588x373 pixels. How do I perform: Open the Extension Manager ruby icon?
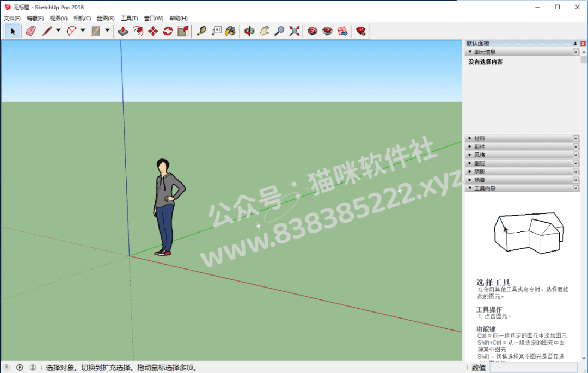tap(361, 31)
